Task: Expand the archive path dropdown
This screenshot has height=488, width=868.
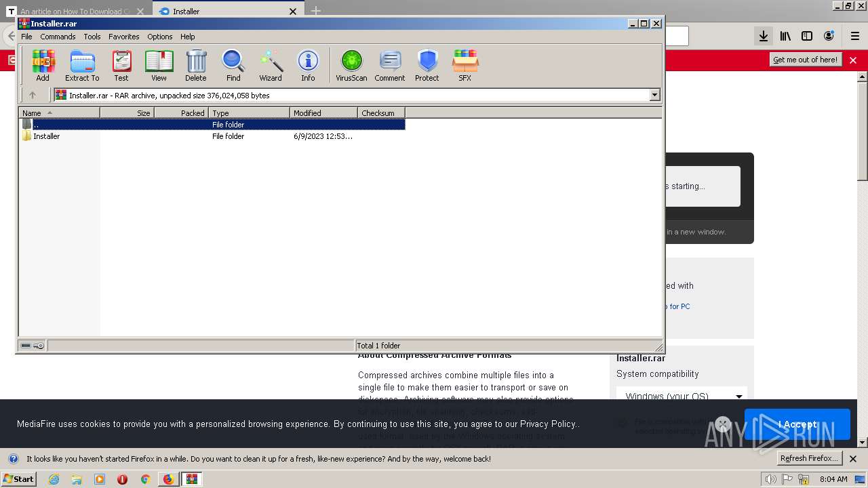Action: click(x=655, y=96)
